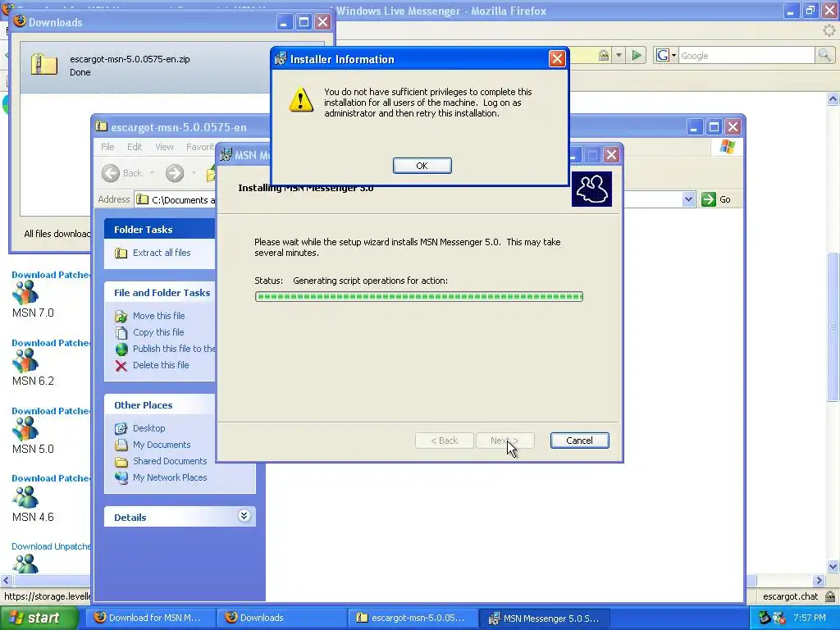Click the zip file icon in Downloads window

(44, 64)
